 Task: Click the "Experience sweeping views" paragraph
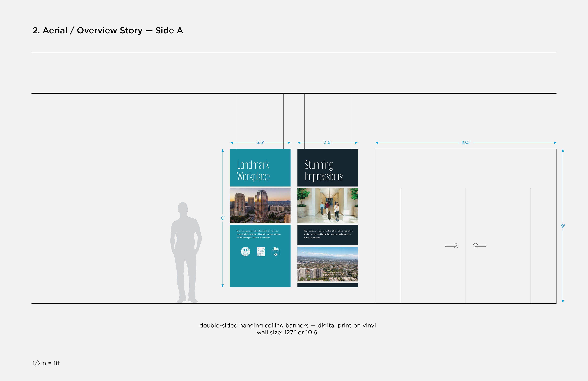[328, 234]
